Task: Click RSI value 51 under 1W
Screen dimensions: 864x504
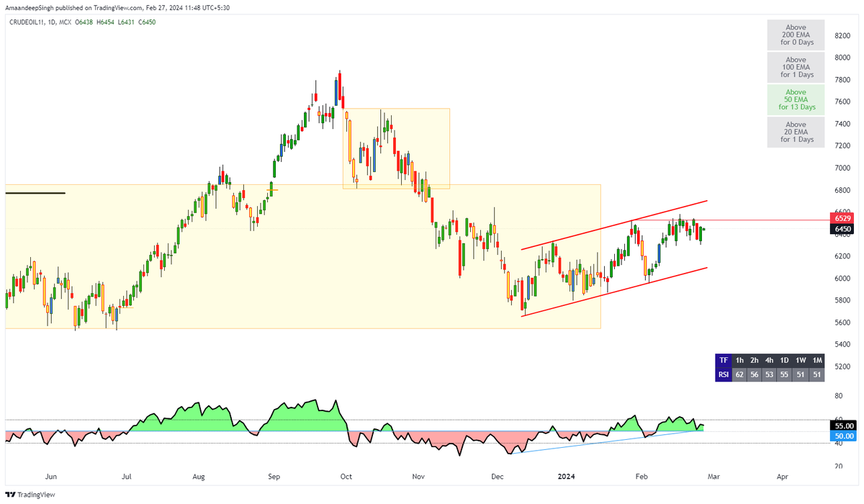Action: 801,374
